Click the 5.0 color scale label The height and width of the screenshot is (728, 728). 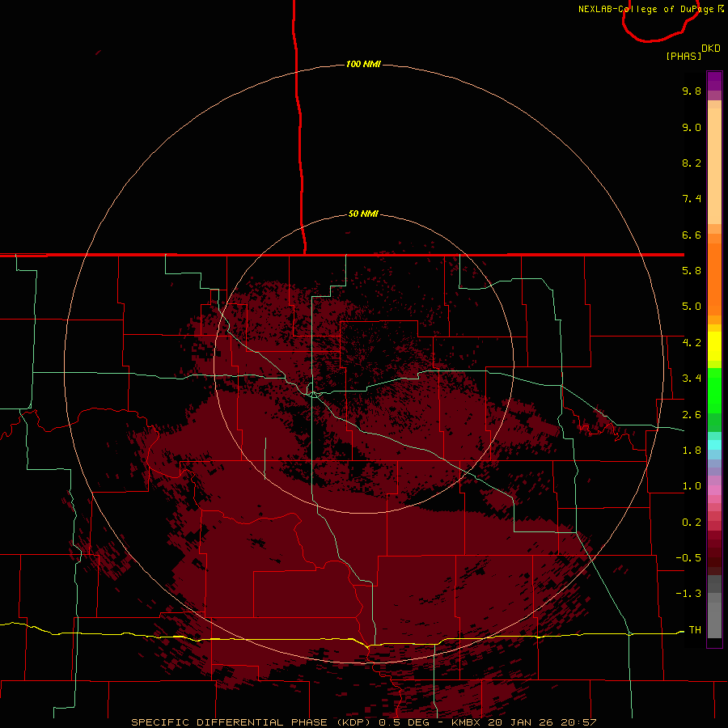(692, 307)
